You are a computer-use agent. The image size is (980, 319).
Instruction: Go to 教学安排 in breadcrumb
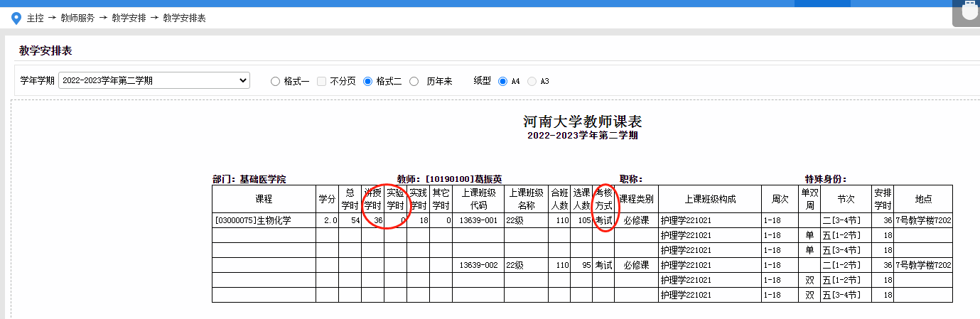tap(129, 18)
